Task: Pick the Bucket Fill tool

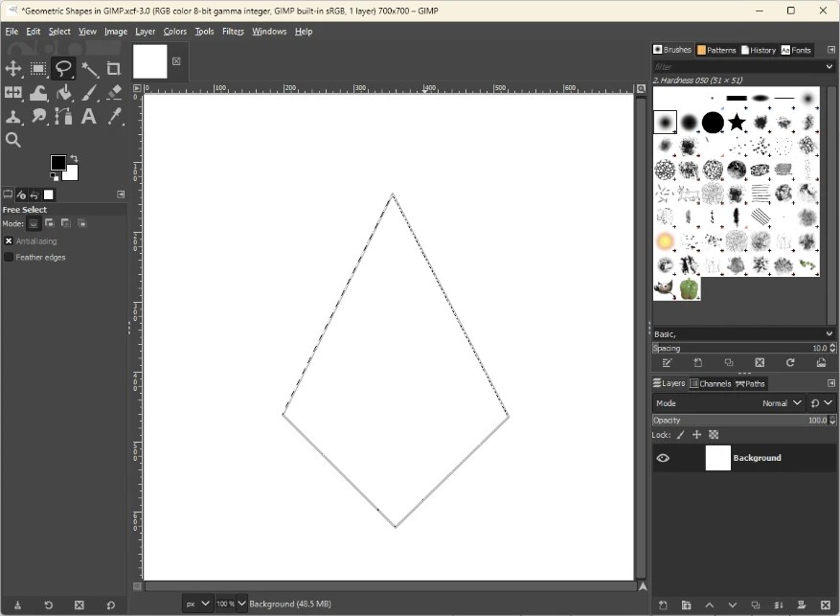Action: click(63, 92)
